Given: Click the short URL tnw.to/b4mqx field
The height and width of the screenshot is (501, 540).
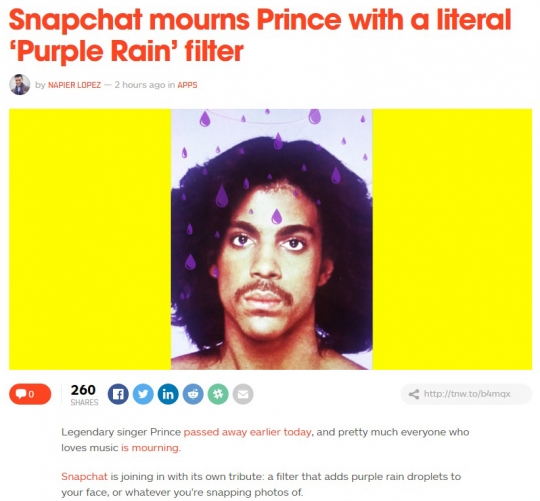Looking at the screenshot, I should point(467,394).
